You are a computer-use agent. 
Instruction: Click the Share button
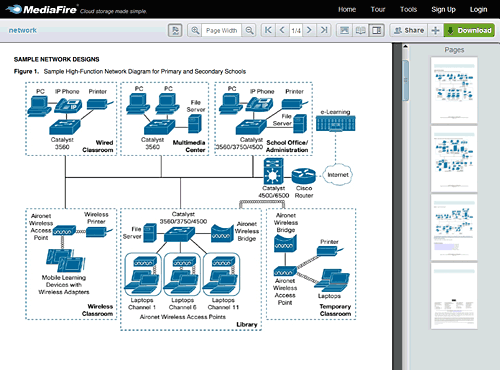pyautogui.click(x=409, y=30)
